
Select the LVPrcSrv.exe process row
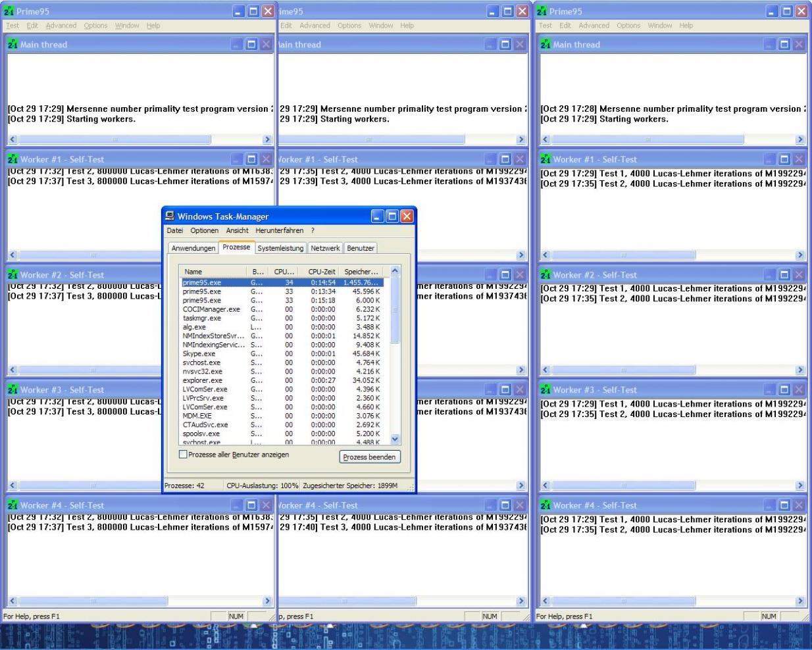282,398
